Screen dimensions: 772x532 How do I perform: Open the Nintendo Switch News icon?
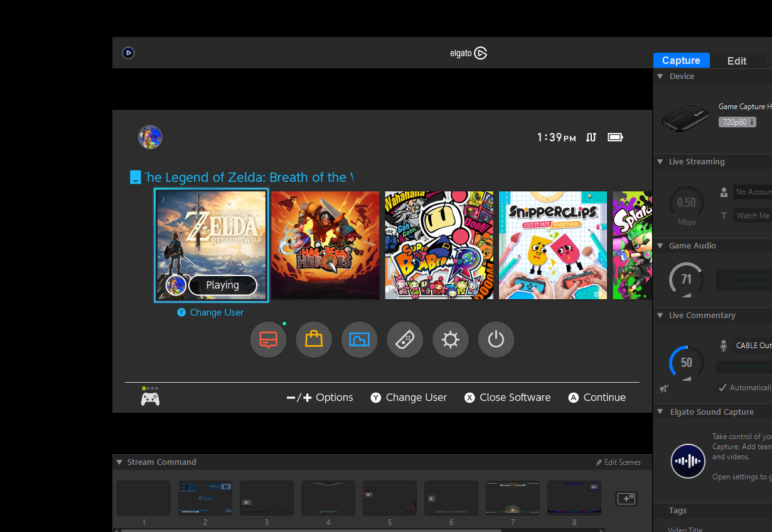pyautogui.click(x=269, y=340)
